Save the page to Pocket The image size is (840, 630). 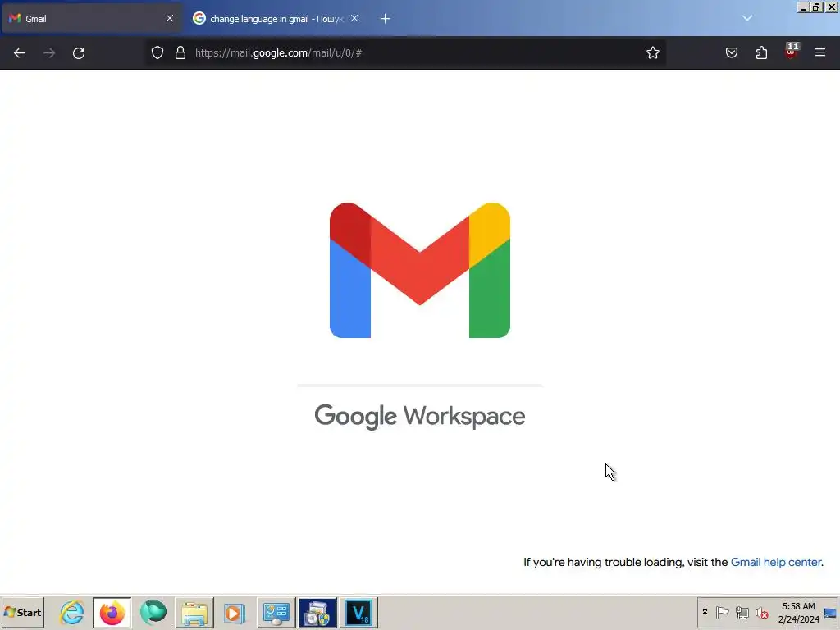732,52
